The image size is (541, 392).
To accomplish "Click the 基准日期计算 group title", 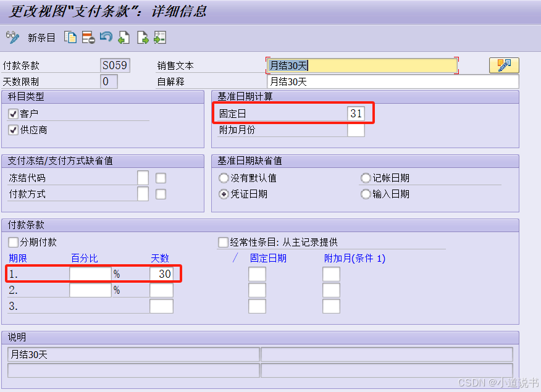I will [245, 96].
